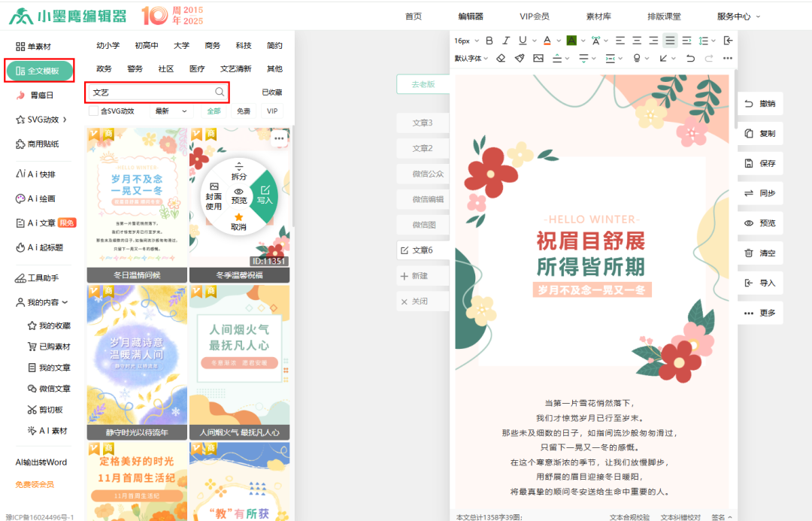Switch to the 文艺清新 category tab
Image resolution: width=812 pixels, height=521 pixels.
point(235,68)
